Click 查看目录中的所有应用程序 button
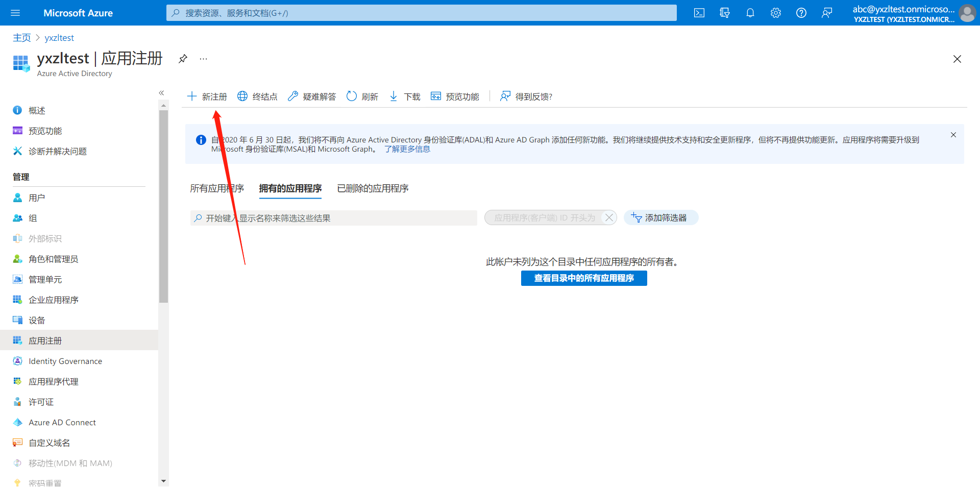980x487 pixels. 584,278
